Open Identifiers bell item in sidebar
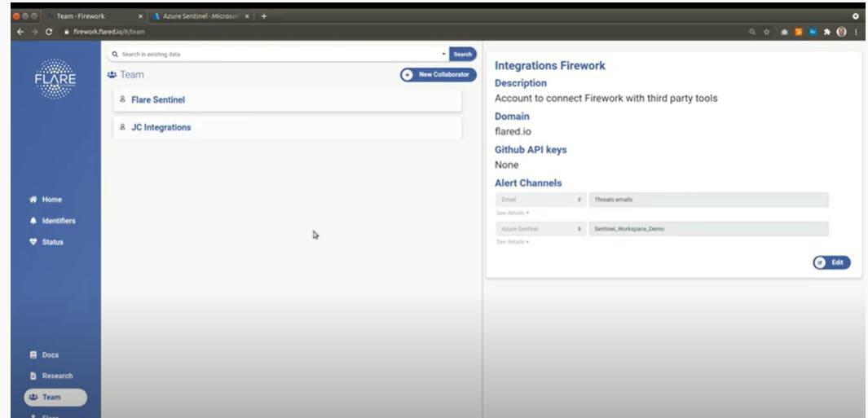This screenshot has height=418, width=868. click(x=52, y=221)
